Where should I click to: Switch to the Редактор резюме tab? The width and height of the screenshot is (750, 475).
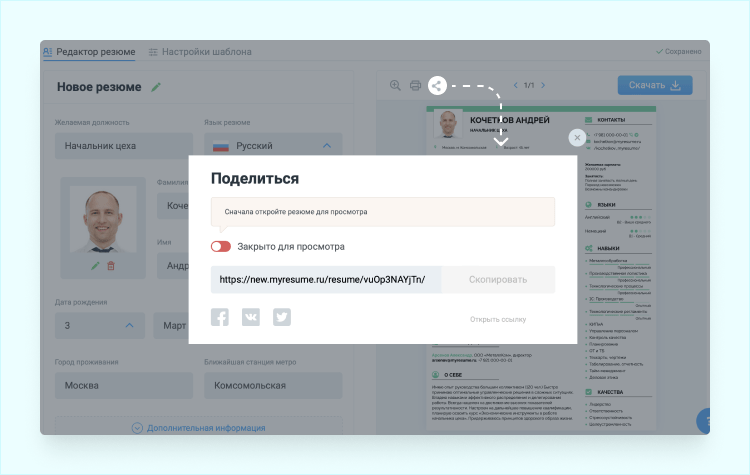(88, 52)
